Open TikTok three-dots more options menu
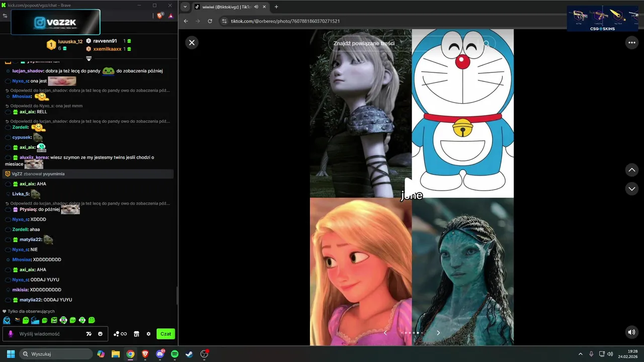 [631, 43]
